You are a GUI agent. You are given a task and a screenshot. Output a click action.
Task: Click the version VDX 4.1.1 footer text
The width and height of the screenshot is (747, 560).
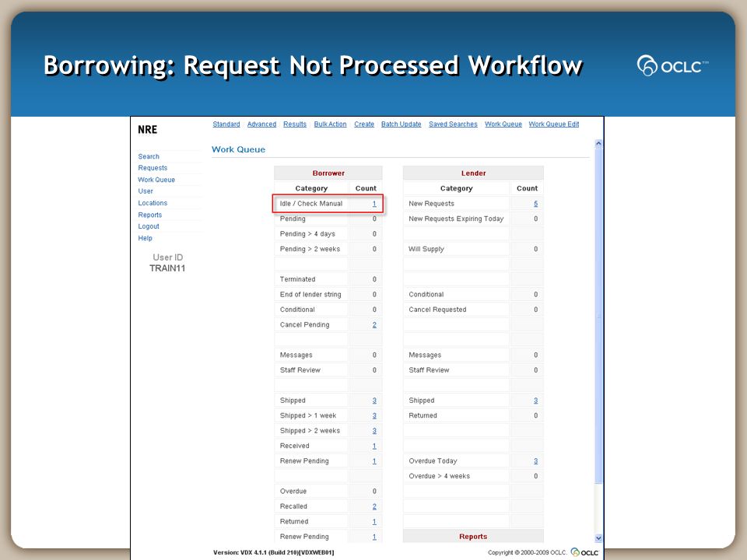(x=273, y=553)
